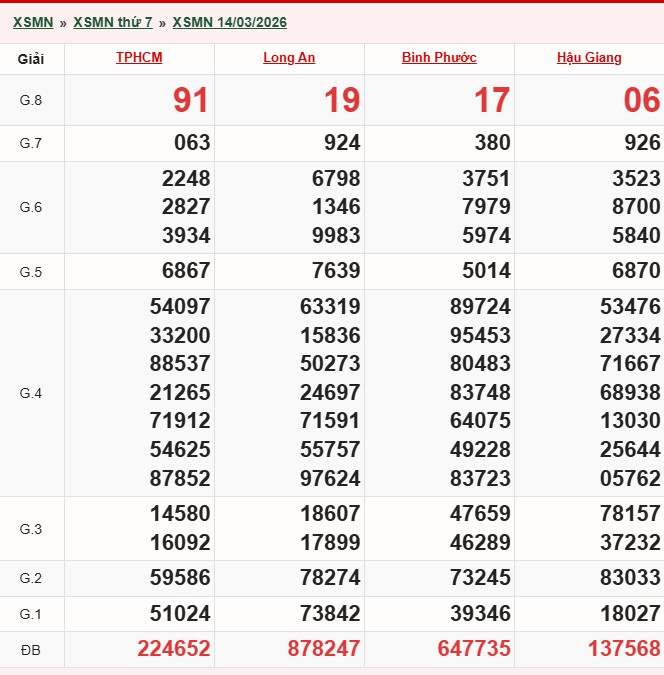Select Hậu Giang special prize 137568
Viewport: 664px width, 675px height.
623,649
